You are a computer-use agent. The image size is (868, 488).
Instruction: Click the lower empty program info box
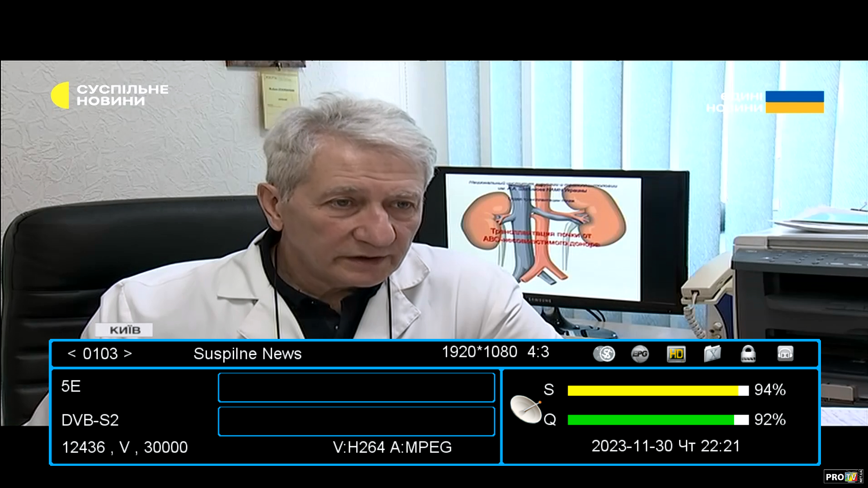pyautogui.click(x=356, y=421)
